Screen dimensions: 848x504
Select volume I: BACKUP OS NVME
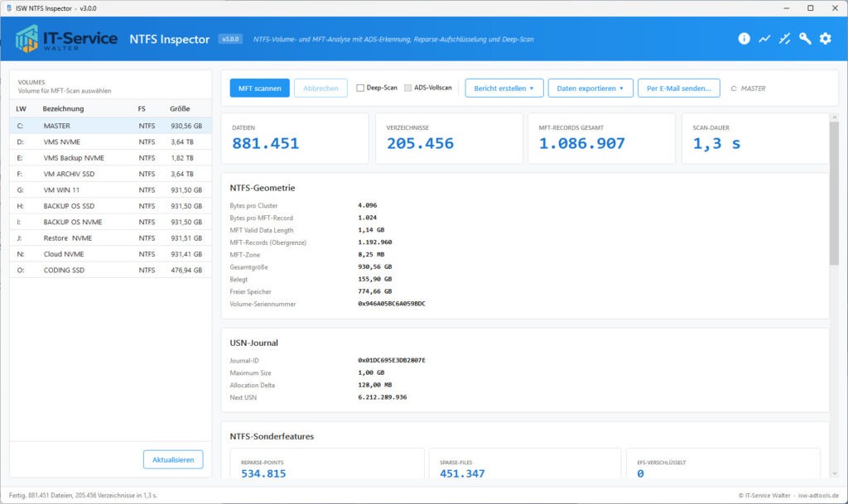tap(110, 222)
